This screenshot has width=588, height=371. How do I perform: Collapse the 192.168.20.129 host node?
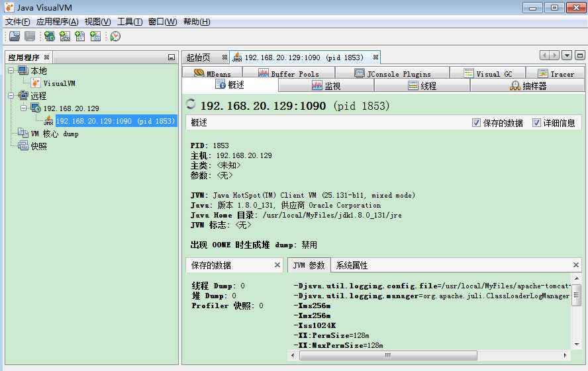click(x=24, y=108)
